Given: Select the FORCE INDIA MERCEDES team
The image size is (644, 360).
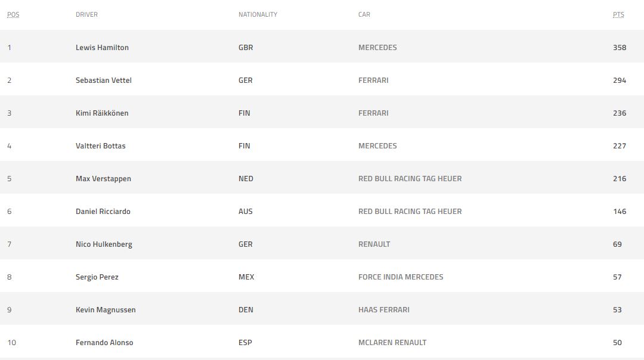Looking at the screenshot, I should pos(401,277).
